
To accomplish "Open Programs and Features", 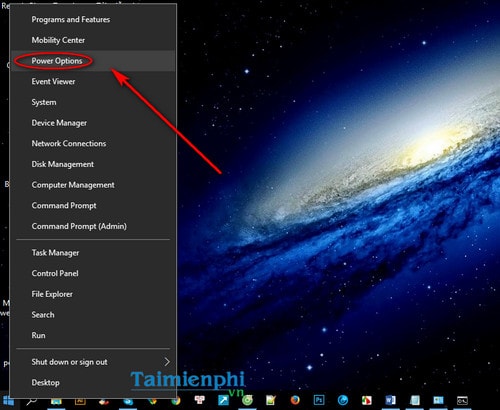I will coord(93,20).
